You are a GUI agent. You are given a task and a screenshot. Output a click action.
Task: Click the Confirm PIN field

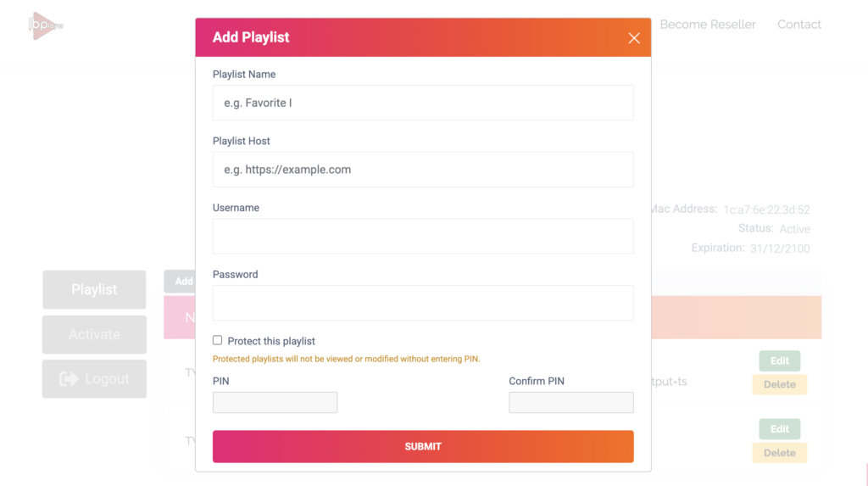click(570, 402)
